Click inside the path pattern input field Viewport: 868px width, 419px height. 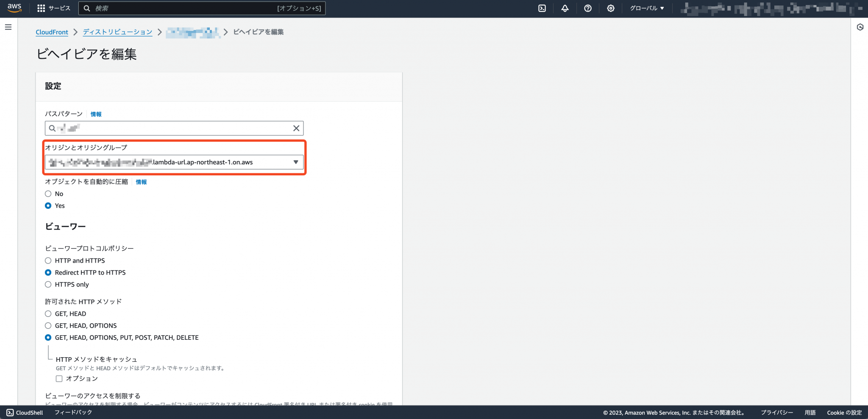[170, 128]
